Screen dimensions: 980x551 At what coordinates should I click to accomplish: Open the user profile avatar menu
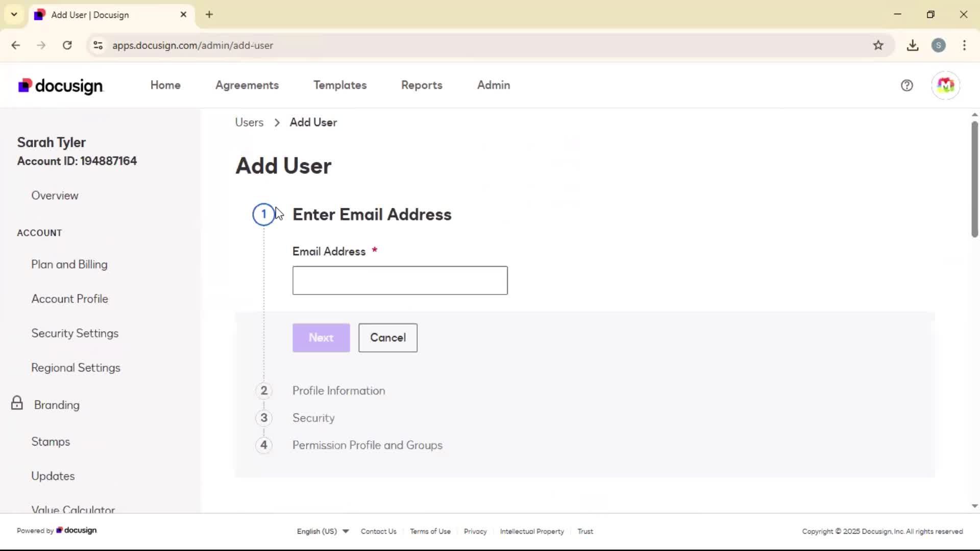coord(945,86)
